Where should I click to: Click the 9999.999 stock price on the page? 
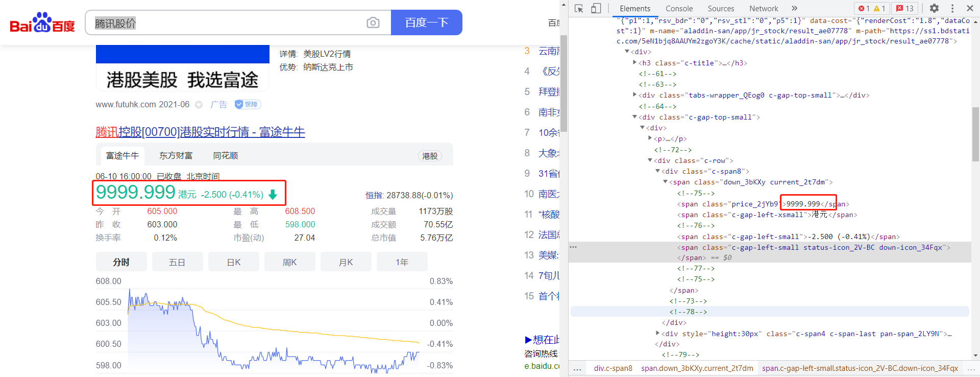point(136,193)
